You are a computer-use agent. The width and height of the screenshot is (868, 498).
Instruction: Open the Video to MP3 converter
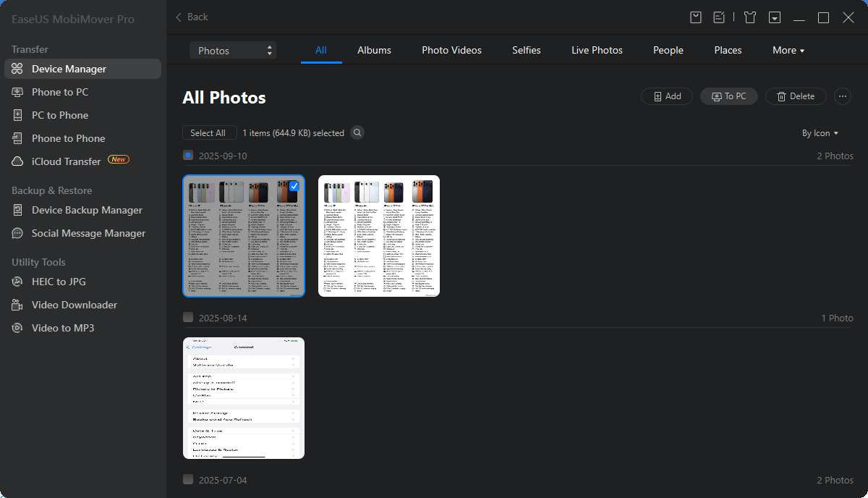[63, 328]
